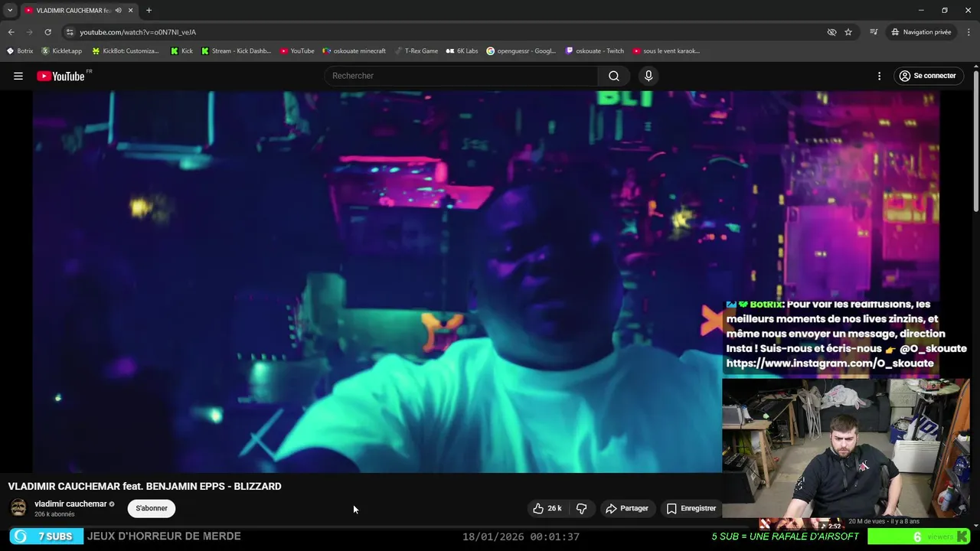Click the vladimir cauchemar channel avatar
The height and width of the screenshot is (551, 980).
(x=18, y=508)
